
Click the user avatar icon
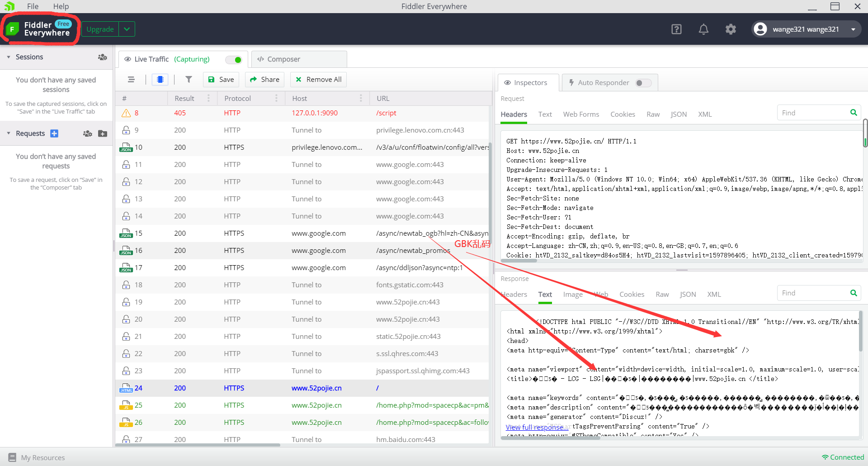click(760, 29)
